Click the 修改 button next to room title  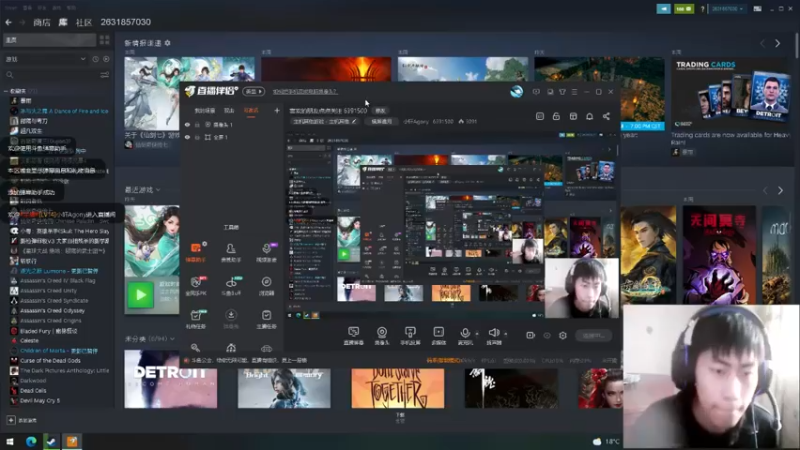coord(380,111)
